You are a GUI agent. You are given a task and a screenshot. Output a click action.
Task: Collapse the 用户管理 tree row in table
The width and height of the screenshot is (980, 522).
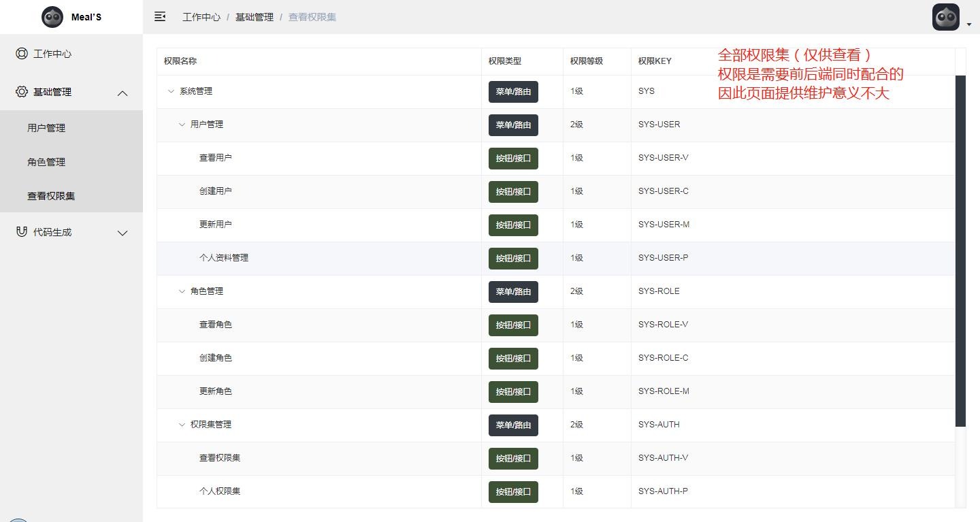point(182,125)
